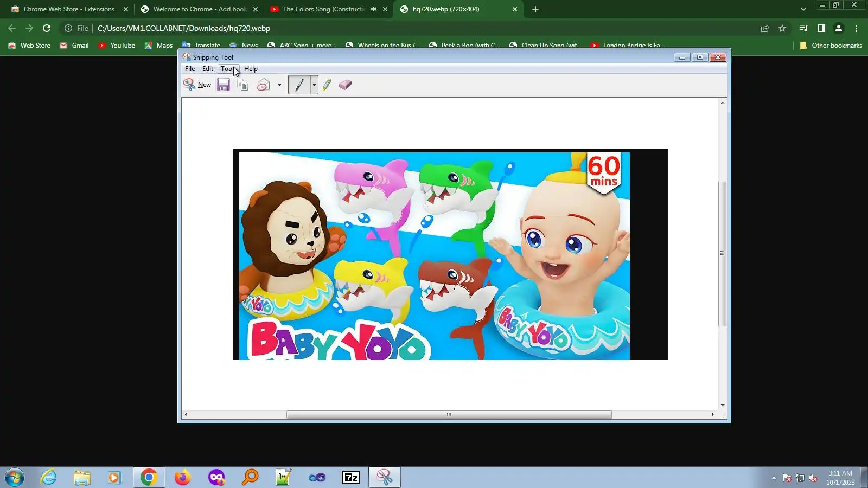Click the New snip scissors button
Screen dimensions: 868x488
point(197,85)
